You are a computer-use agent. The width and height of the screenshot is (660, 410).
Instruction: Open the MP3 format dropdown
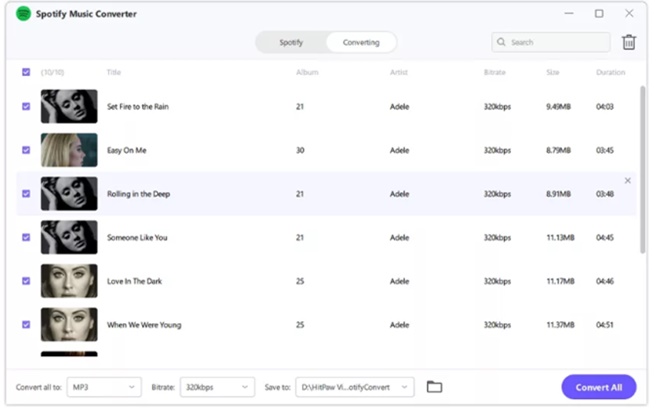pos(104,387)
